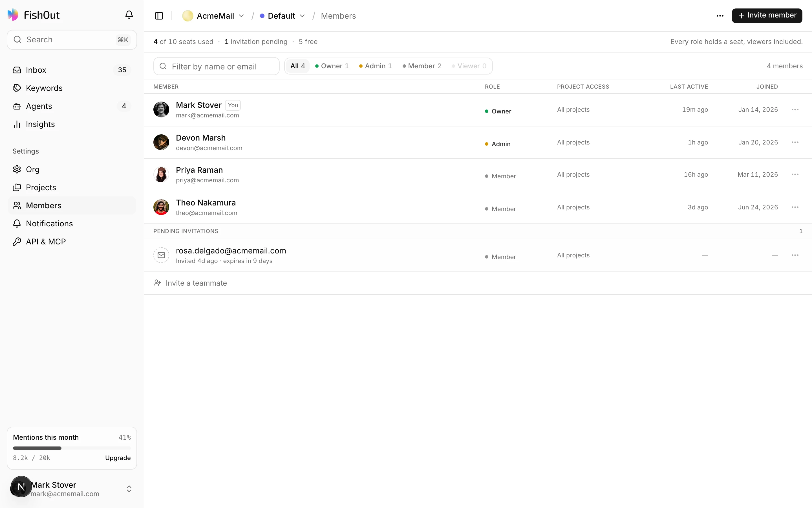Open Notifications settings
812x508 pixels.
72,224
